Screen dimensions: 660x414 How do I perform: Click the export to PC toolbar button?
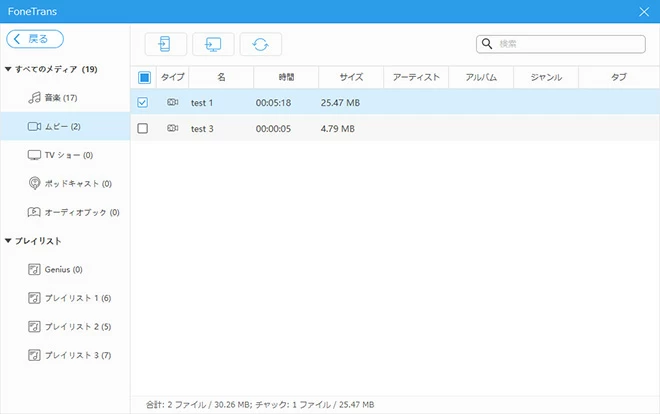[x=213, y=44]
